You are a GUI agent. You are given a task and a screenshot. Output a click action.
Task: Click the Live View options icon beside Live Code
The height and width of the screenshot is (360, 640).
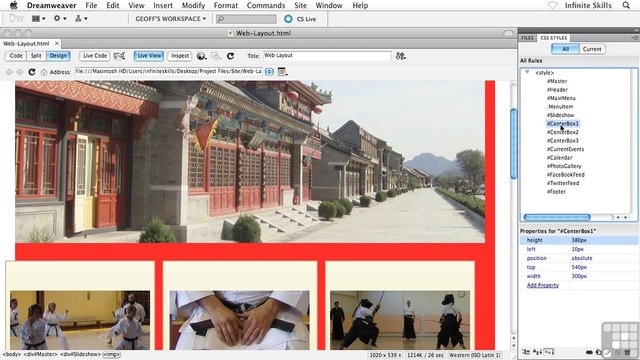click(119, 56)
